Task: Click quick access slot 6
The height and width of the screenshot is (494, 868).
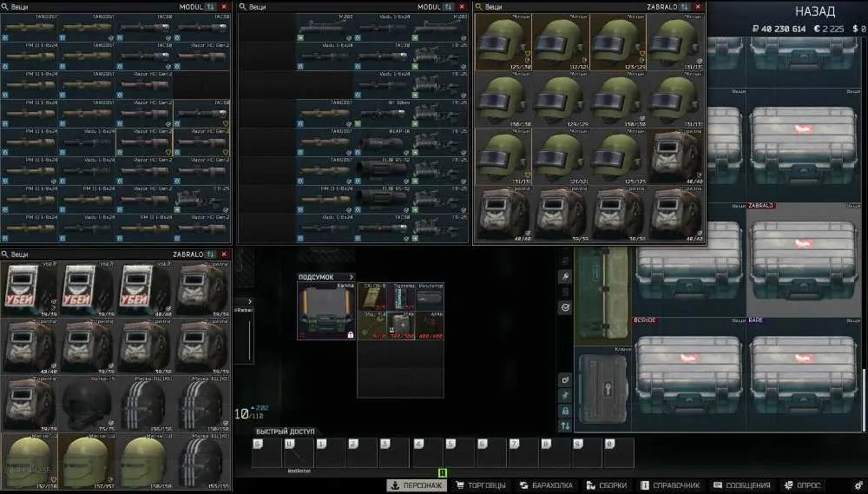Action: tap(491, 453)
